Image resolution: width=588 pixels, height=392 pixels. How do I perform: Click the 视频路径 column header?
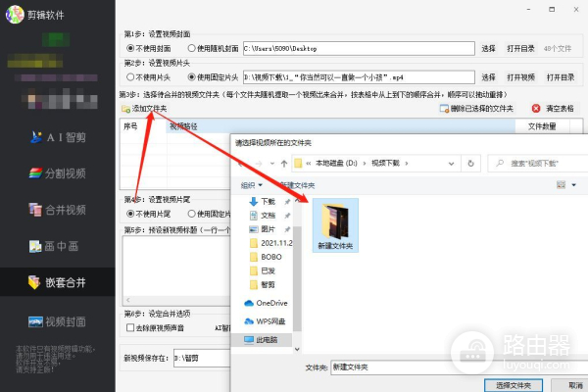pos(340,126)
